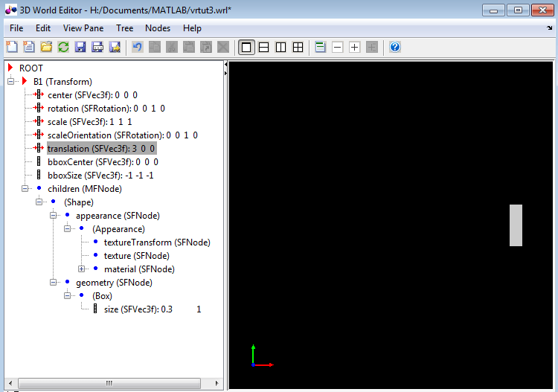Collapse the appearance (SFNode) branch

click(54, 215)
